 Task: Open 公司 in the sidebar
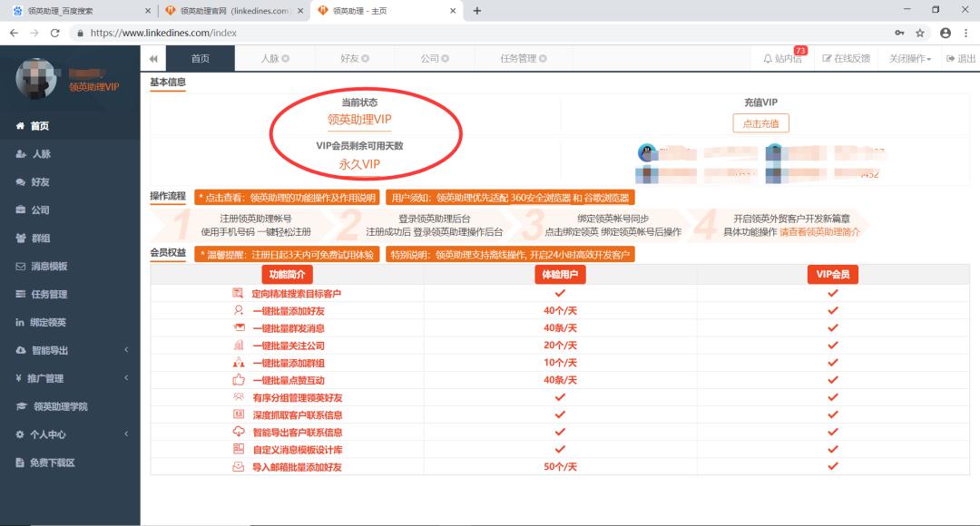(70, 209)
